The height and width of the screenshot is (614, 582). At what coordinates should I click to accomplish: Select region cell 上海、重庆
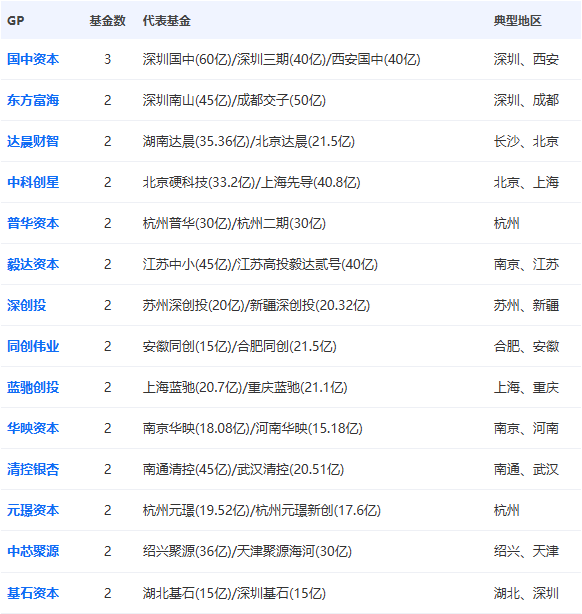click(x=526, y=387)
